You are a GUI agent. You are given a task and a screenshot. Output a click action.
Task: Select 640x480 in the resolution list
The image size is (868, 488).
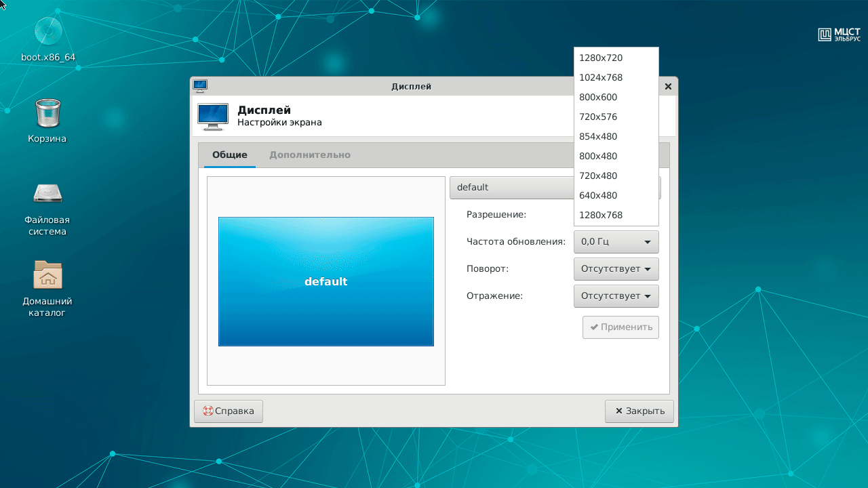pyautogui.click(x=616, y=195)
